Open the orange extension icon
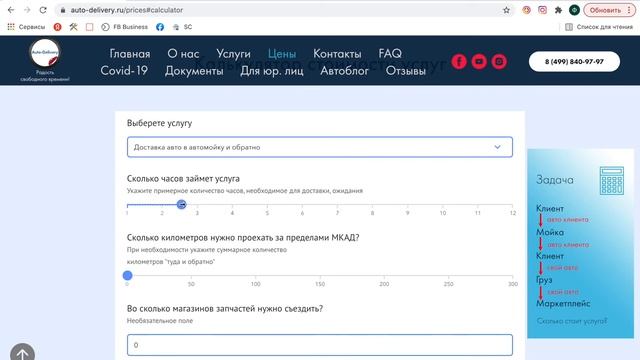 click(x=527, y=10)
